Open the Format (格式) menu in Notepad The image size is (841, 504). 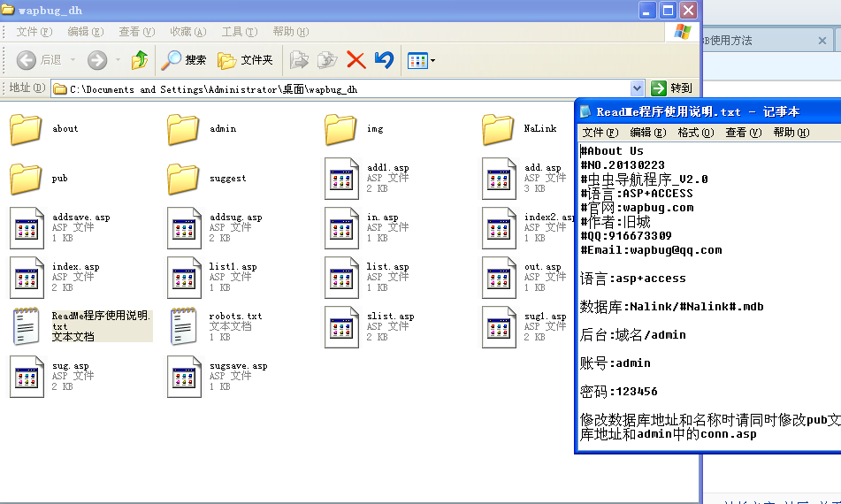tap(695, 133)
